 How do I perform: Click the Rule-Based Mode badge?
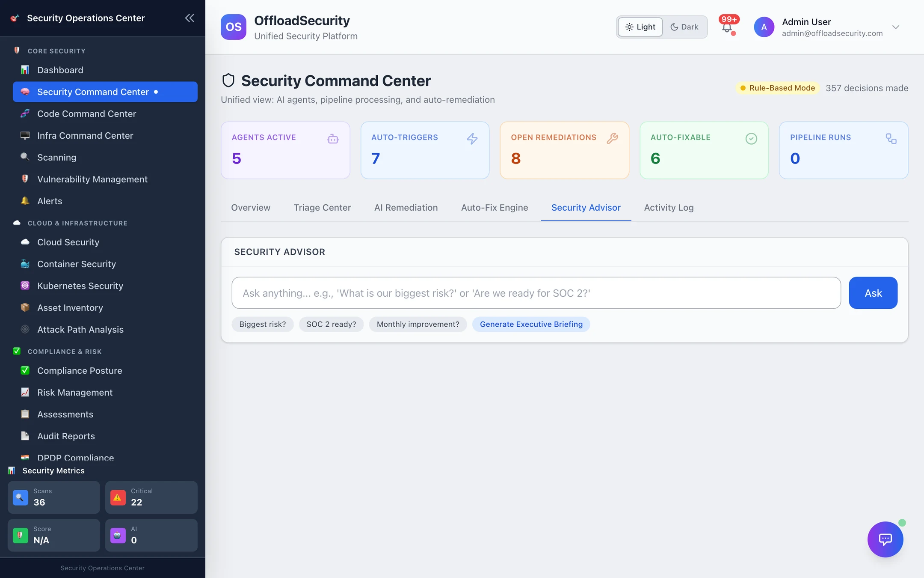click(778, 88)
